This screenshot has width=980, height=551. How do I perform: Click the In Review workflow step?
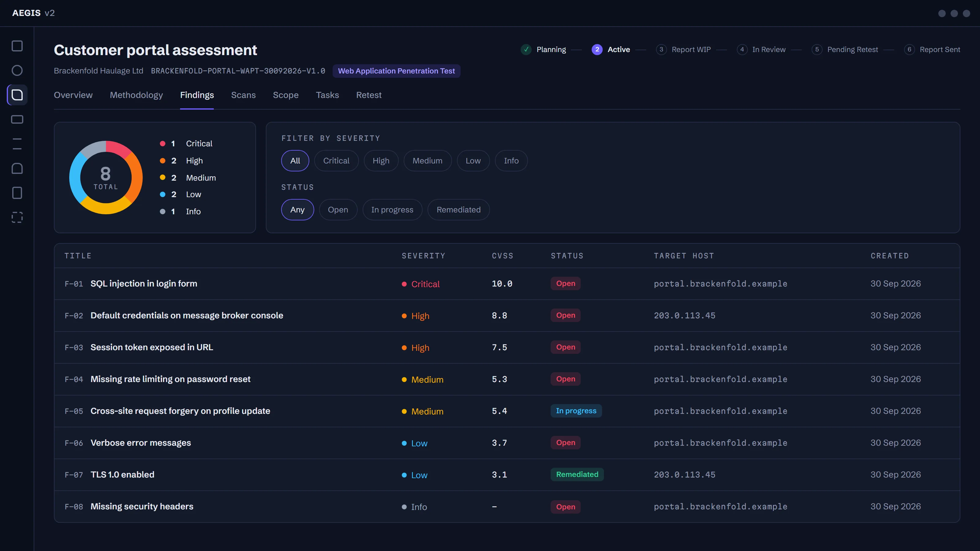(x=761, y=49)
